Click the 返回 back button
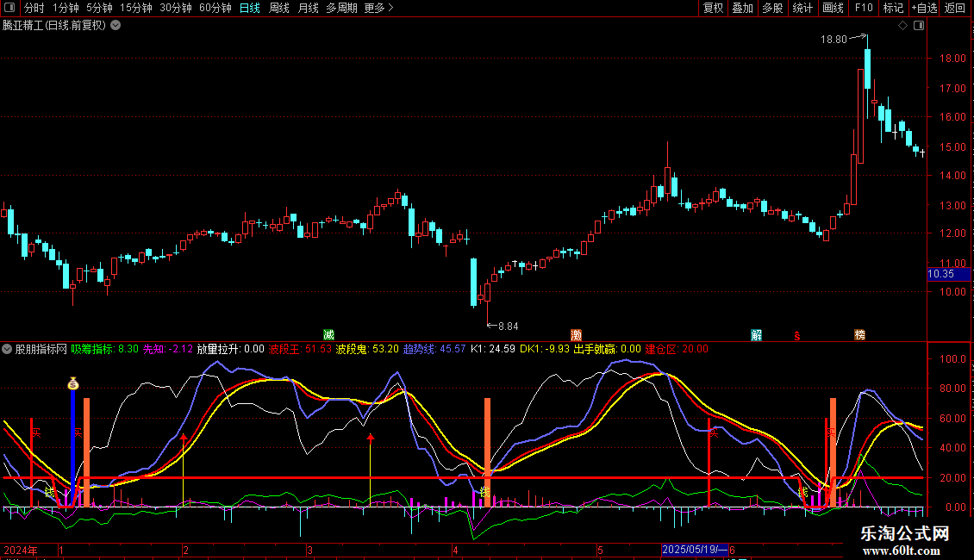The image size is (974, 560). tap(955, 8)
